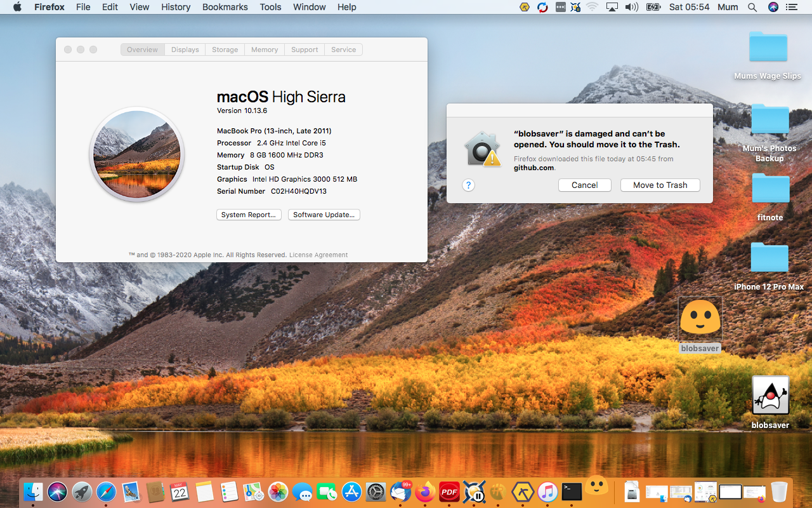Select the Overview tab

(142, 50)
